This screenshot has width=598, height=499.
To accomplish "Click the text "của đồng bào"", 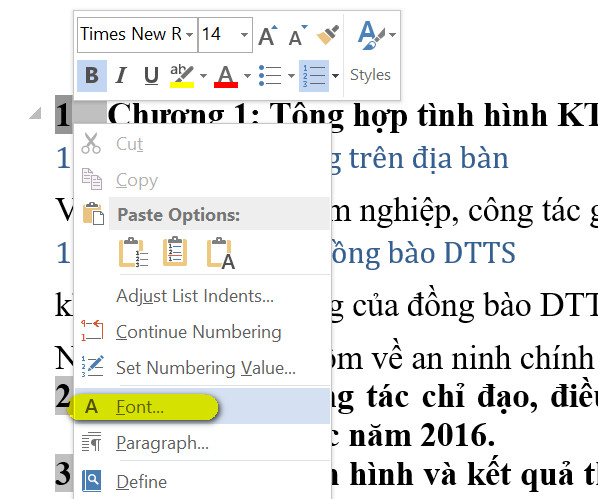I will click(442, 305).
